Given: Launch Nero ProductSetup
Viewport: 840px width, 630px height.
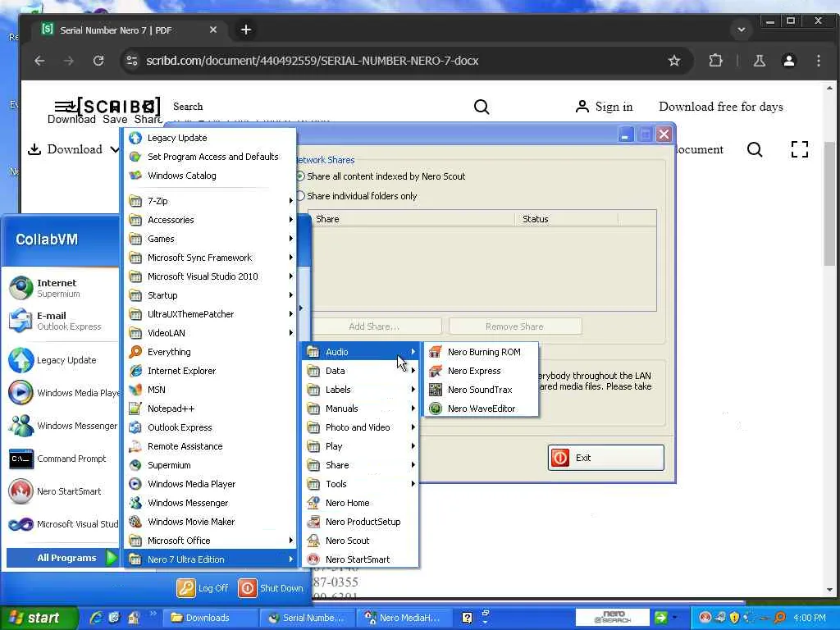Looking at the screenshot, I should (359, 521).
